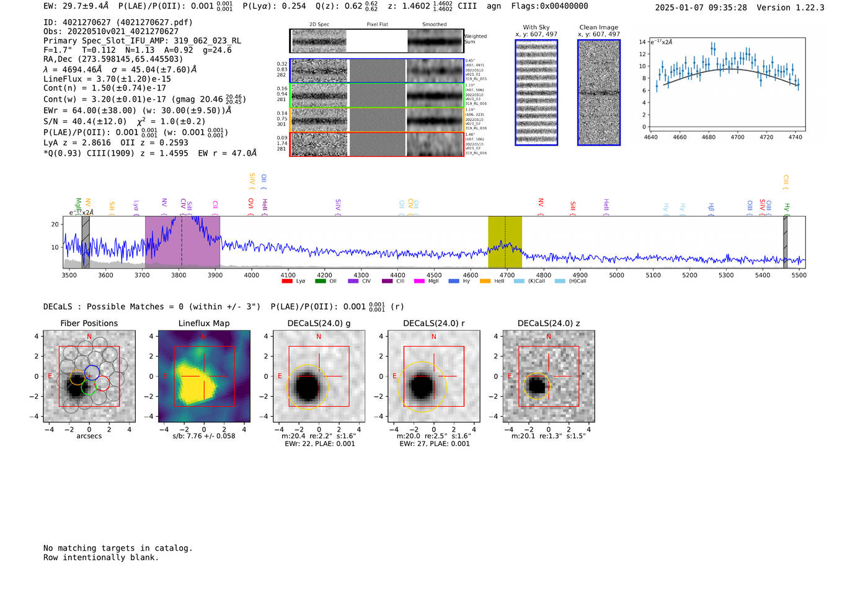Select the purple highlighted spectrum region near 3800

click(182, 242)
